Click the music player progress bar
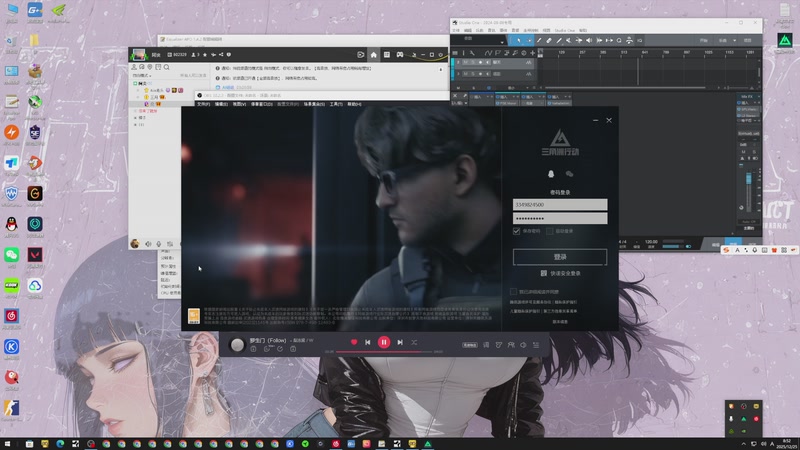The height and width of the screenshot is (450, 800). pos(384,352)
